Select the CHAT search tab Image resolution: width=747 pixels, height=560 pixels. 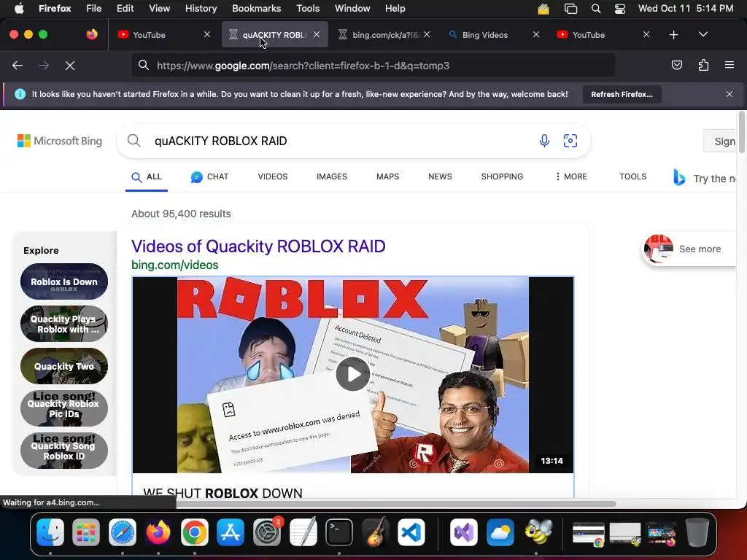click(x=209, y=176)
